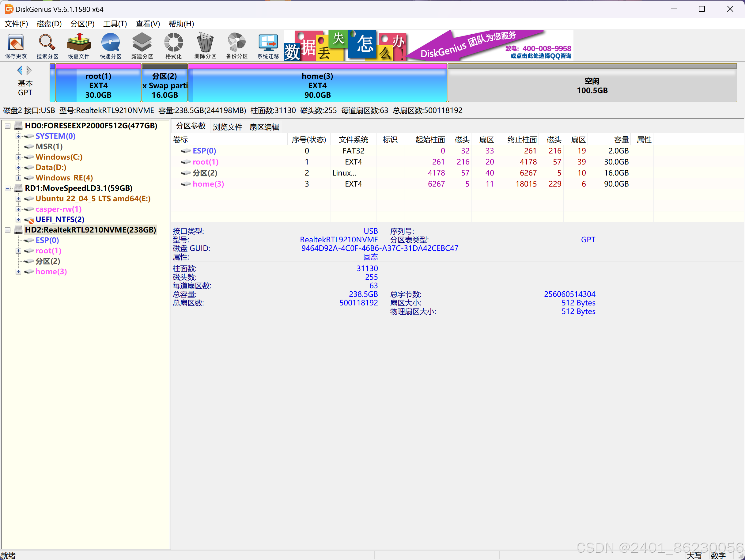This screenshot has width=745, height=560.
Task: Click the disk GUID value text
Action: pyautogui.click(x=380, y=248)
